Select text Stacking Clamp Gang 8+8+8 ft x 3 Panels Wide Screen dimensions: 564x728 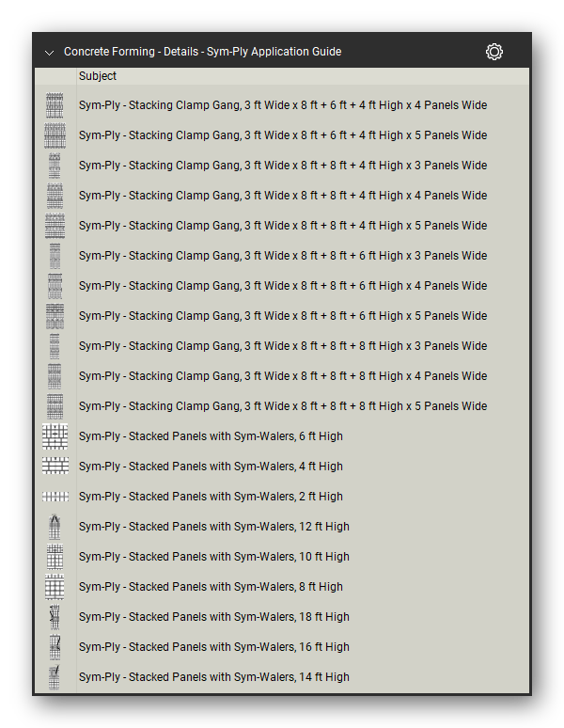283,346
